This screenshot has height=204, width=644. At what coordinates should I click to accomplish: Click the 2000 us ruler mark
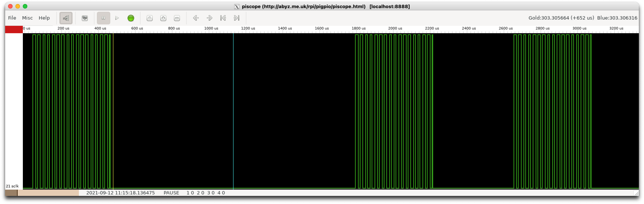pyautogui.click(x=395, y=28)
